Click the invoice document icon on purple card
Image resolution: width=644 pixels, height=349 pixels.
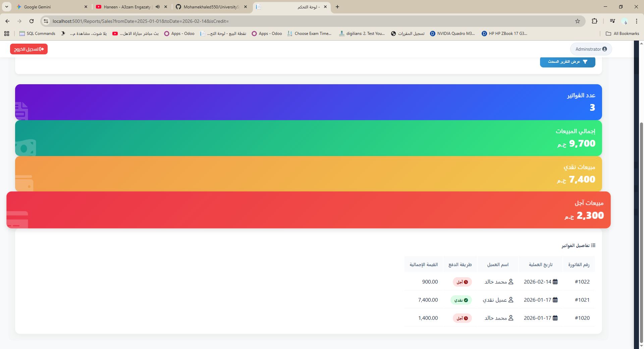click(21, 111)
